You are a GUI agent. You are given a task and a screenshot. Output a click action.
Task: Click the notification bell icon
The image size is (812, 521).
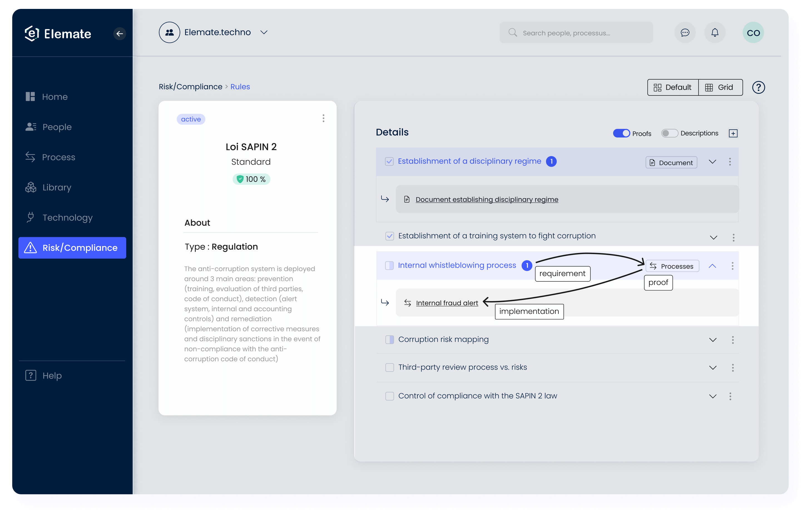click(714, 33)
